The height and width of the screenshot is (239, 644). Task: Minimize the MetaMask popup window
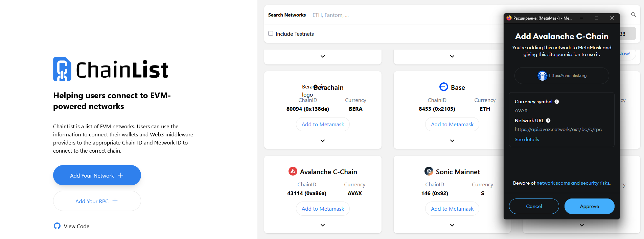point(581,18)
